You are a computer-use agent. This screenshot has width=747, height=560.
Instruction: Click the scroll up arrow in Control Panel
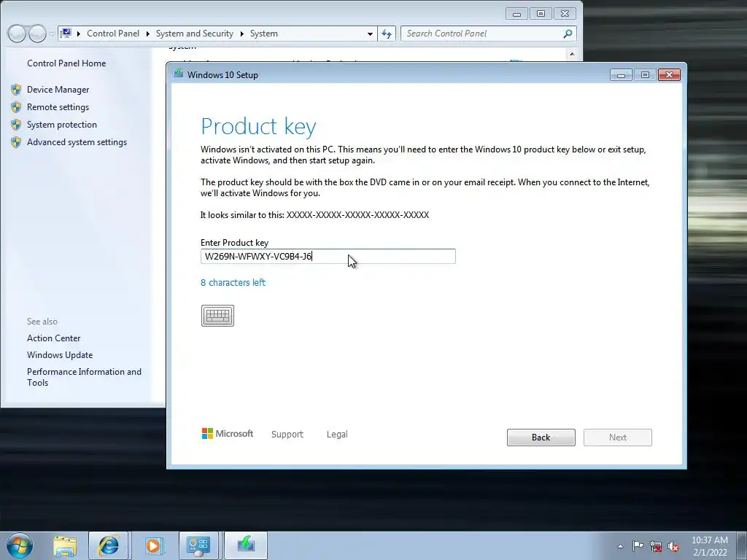[x=572, y=54]
